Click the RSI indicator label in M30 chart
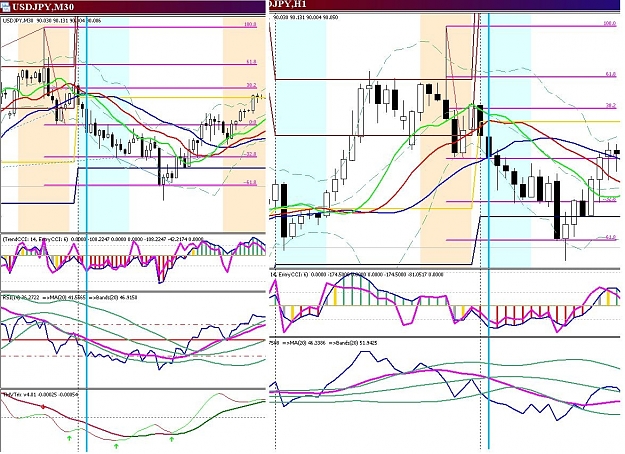The width and height of the screenshot is (625, 454). 20,297
